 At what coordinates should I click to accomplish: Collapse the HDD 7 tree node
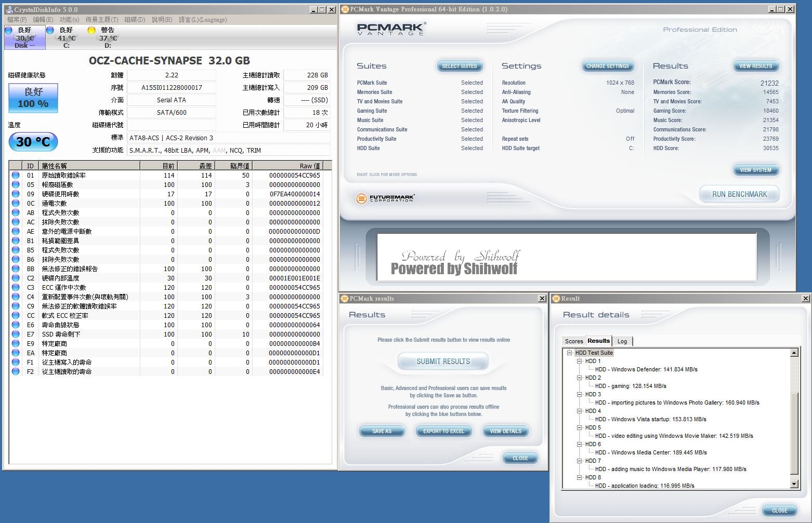coord(579,461)
